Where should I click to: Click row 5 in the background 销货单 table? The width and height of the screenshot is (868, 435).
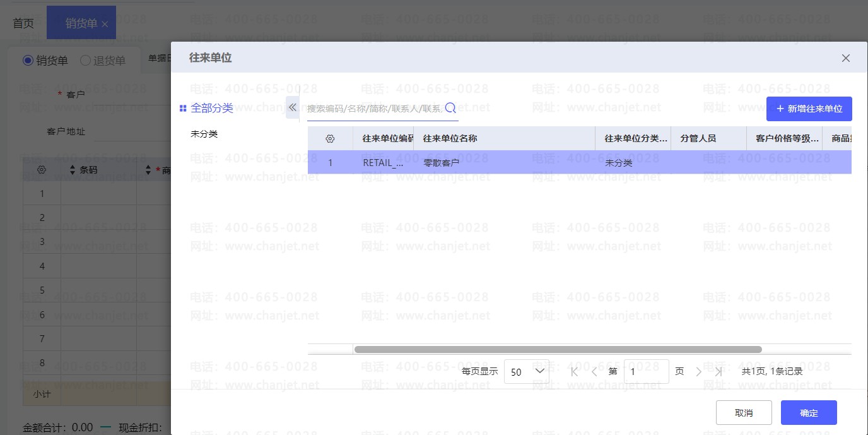[x=42, y=290]
